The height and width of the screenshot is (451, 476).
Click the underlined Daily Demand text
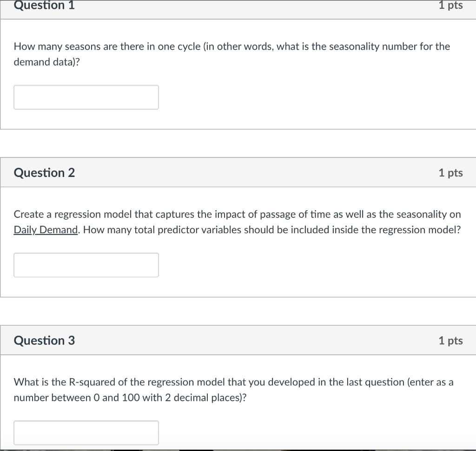pos(45,230)
